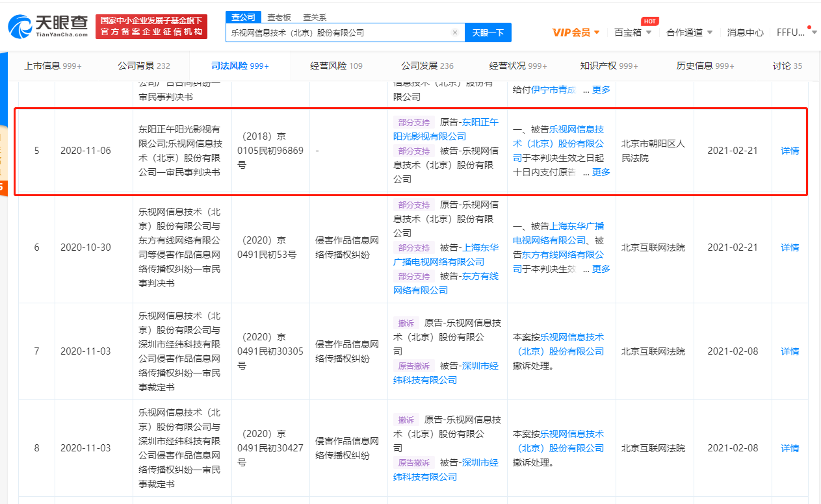Click the 原告撤诉 tag in row 8
This screenshot has height=504, width=821.
coord(414,462)
